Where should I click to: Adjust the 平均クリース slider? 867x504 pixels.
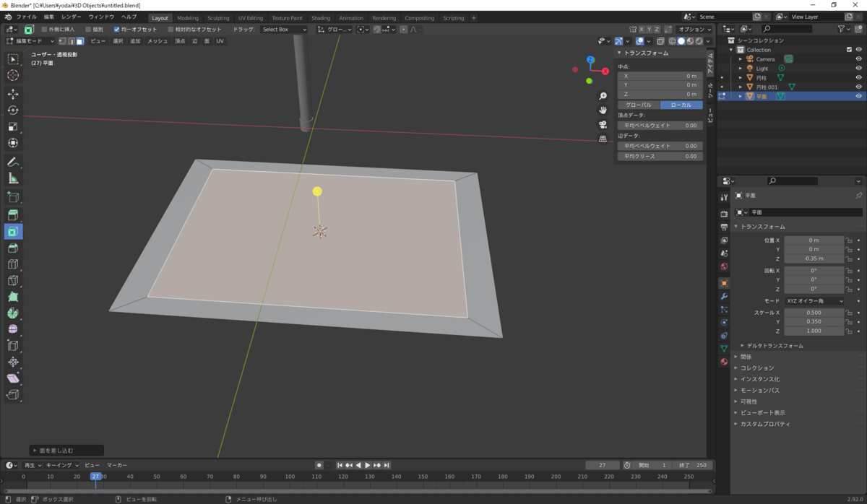659,156
